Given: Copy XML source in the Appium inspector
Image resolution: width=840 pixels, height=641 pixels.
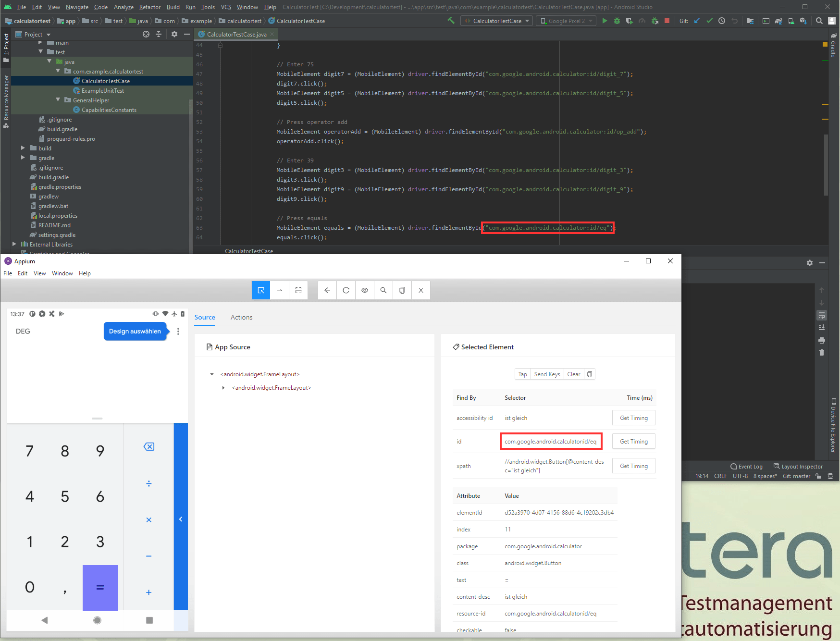Looking at the screenshot, I should click(x=402, y=290).
